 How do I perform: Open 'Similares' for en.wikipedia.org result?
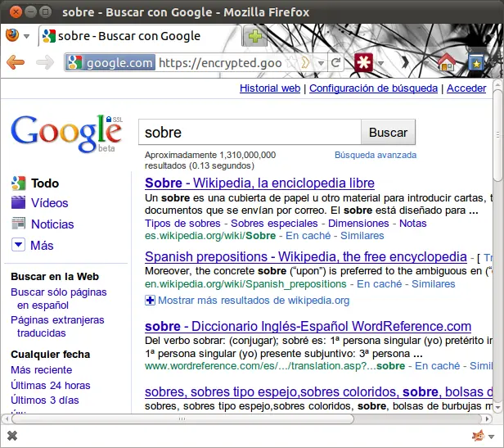coord(434,284)
